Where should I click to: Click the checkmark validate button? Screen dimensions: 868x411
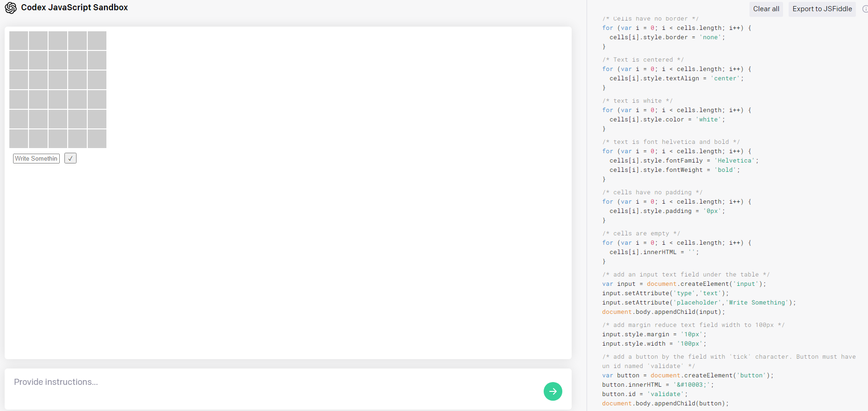70,158
